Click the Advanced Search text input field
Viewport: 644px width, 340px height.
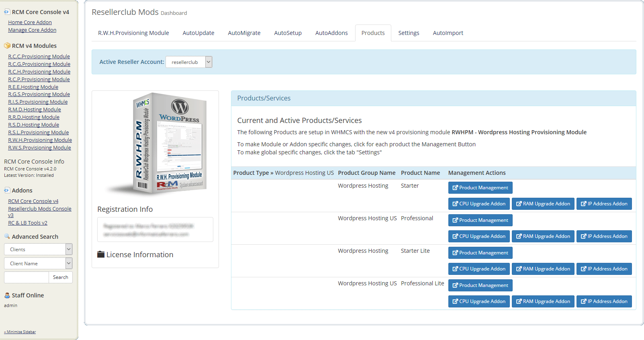pyautogui.click(x=27, y=277)
